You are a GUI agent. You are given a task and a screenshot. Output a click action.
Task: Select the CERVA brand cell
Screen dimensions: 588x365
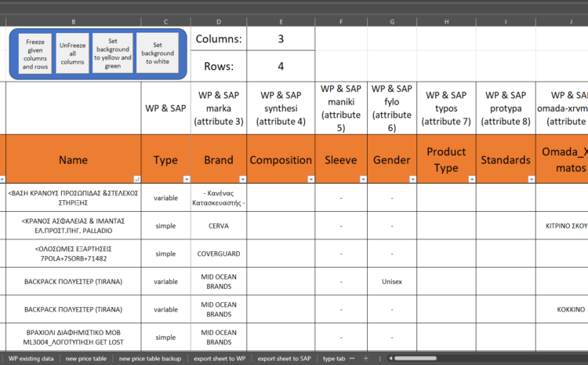pyautogui.click(x=219, y=226)
